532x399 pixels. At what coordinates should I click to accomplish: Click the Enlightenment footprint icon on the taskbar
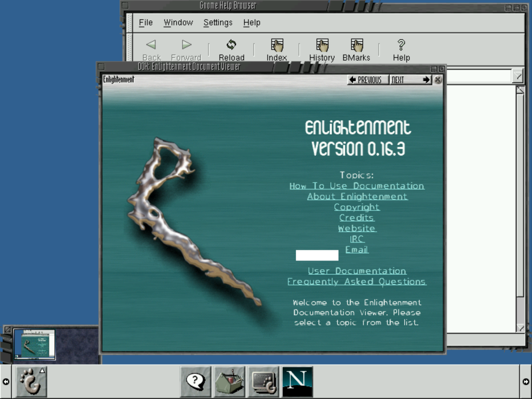(30, 382)
